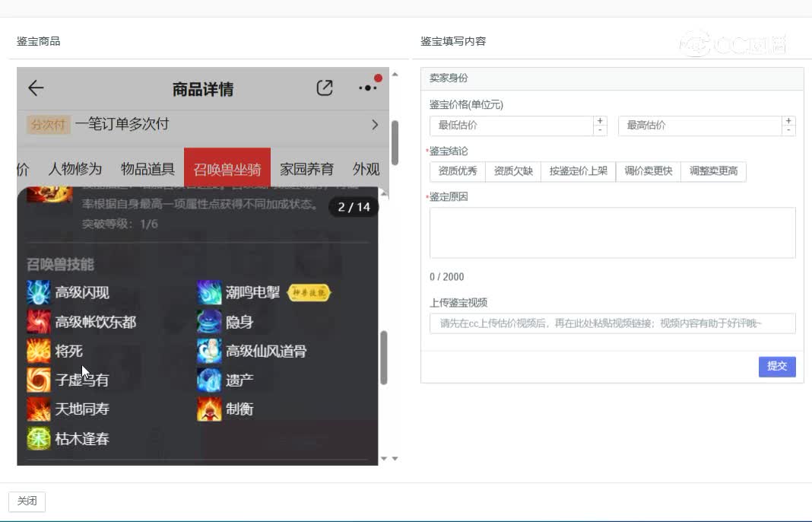Click the 2 / 14 page indicator
This screenshot has height=522, width=812.
354,207
